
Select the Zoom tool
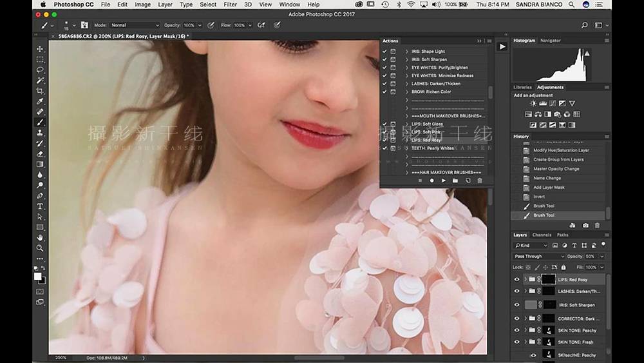tap(40, 248)
